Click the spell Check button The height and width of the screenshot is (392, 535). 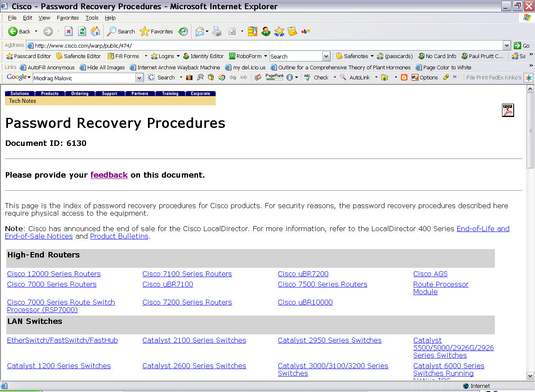coord(316,77)
